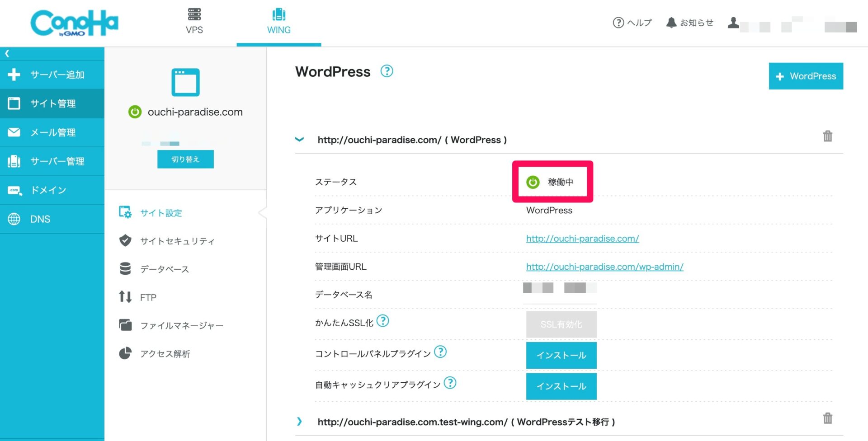Open サイト設定 in the site menu

[x=151, y=213]
